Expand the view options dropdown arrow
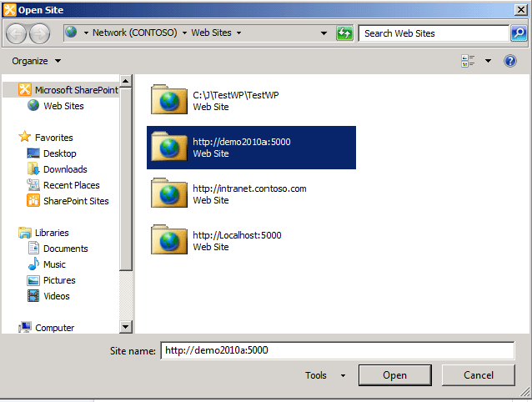Screen dimensions: 532x402 pyautogui.click(x=488, y=61)
